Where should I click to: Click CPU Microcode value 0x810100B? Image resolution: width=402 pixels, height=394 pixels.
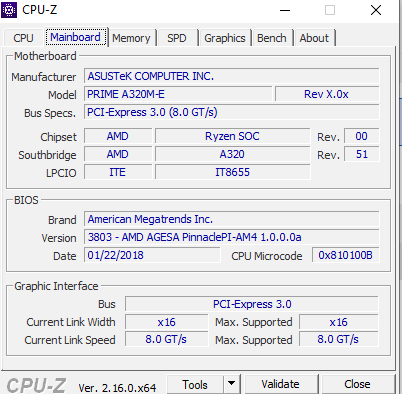tap(346, 255)
